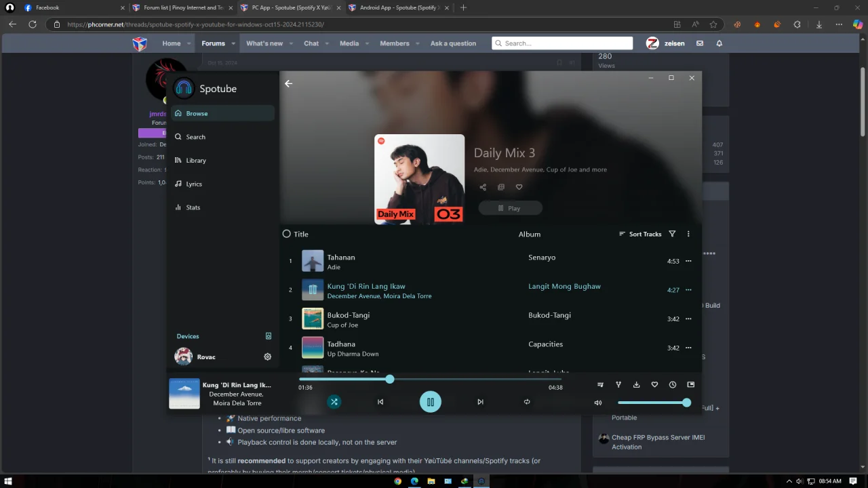
Task: Open alternative track sources icon
Action: pos(618,385)
